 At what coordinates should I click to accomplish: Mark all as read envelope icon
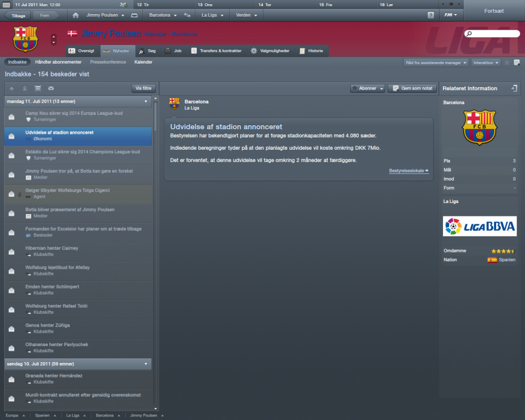tap(51, 88)
